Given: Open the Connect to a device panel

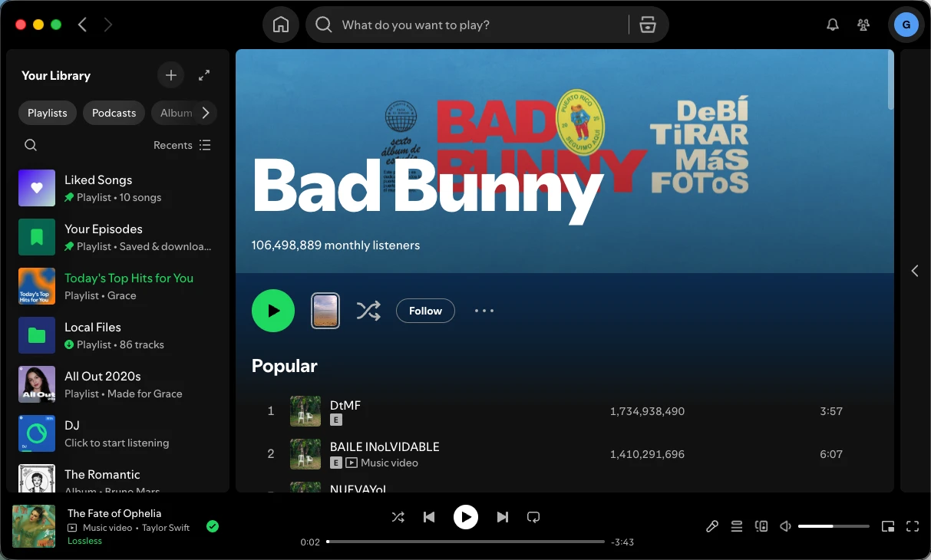Looking at the screenshot, I should tap(761, 526).
